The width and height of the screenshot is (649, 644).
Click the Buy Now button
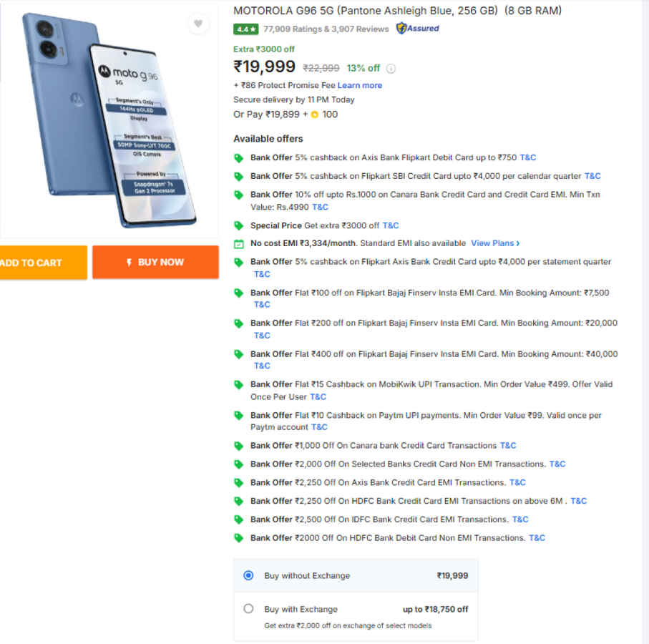(x=155, y=262)
